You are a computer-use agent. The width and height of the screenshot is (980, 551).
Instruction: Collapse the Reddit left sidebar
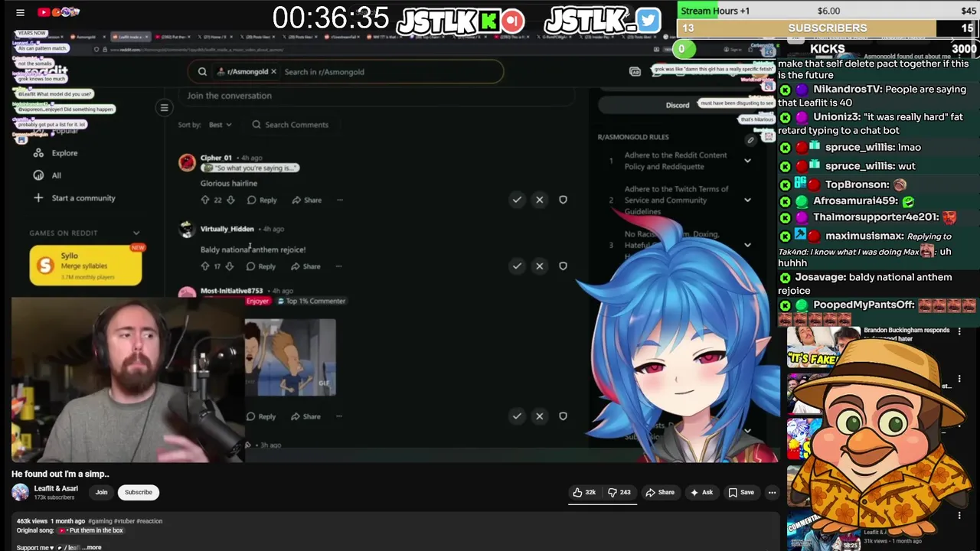pyautogui.click(x=164, y=108)
